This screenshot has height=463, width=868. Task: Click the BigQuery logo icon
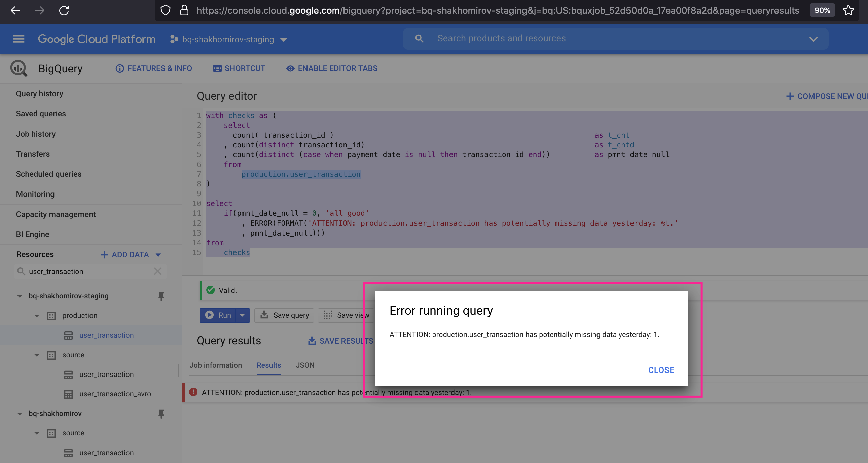pos(19,68)
